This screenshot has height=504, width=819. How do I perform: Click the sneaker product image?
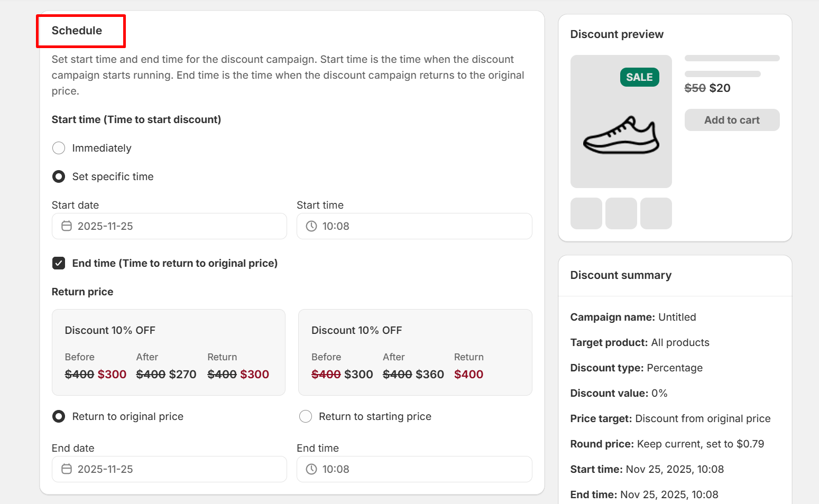[621, 135]
